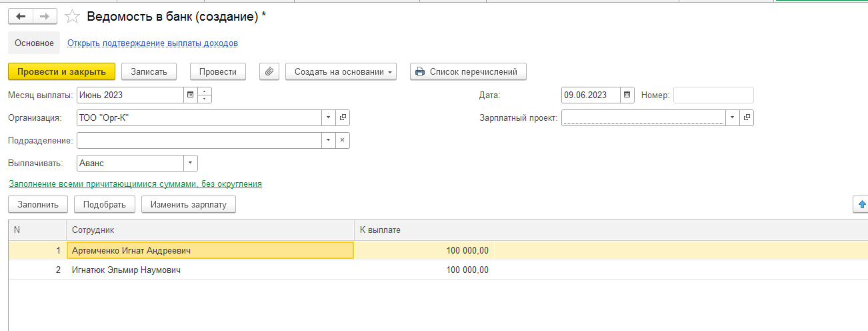
Task: Expand the Организация dropdown list
Action: coord(328,118)
